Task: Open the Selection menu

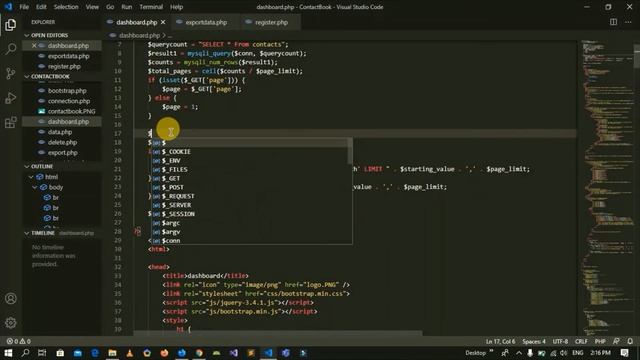Action: pyautogui.click(x=66, y=7)
